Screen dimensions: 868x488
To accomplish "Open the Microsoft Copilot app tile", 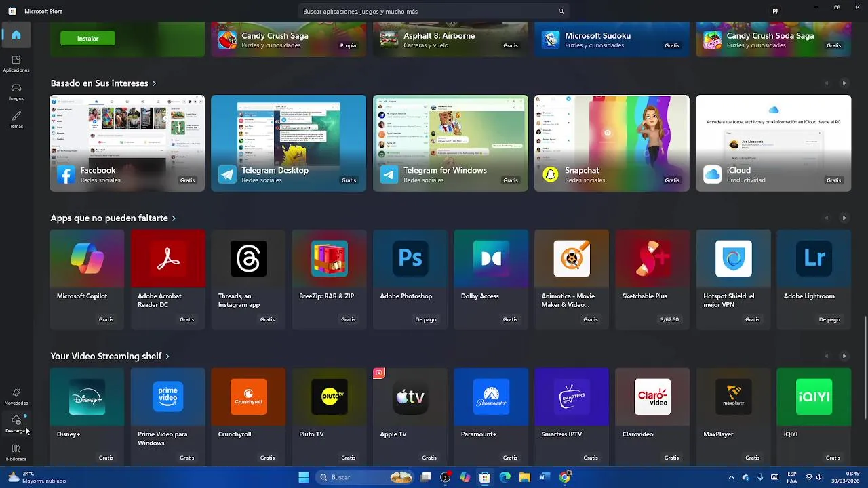I will click(87, 279).
